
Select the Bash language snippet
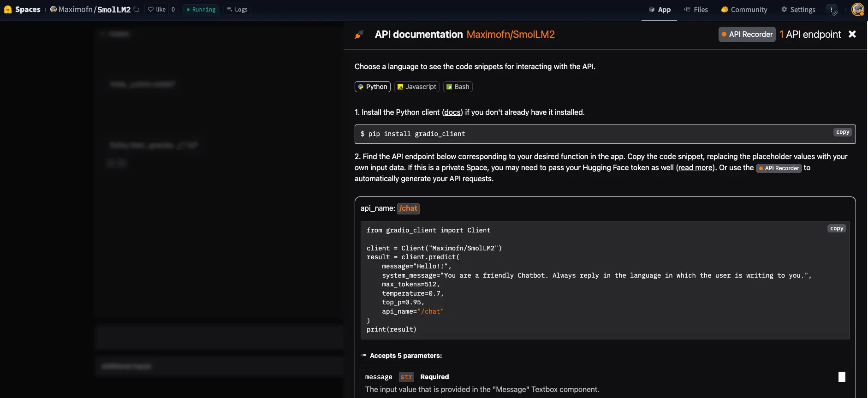coord(458,87)
